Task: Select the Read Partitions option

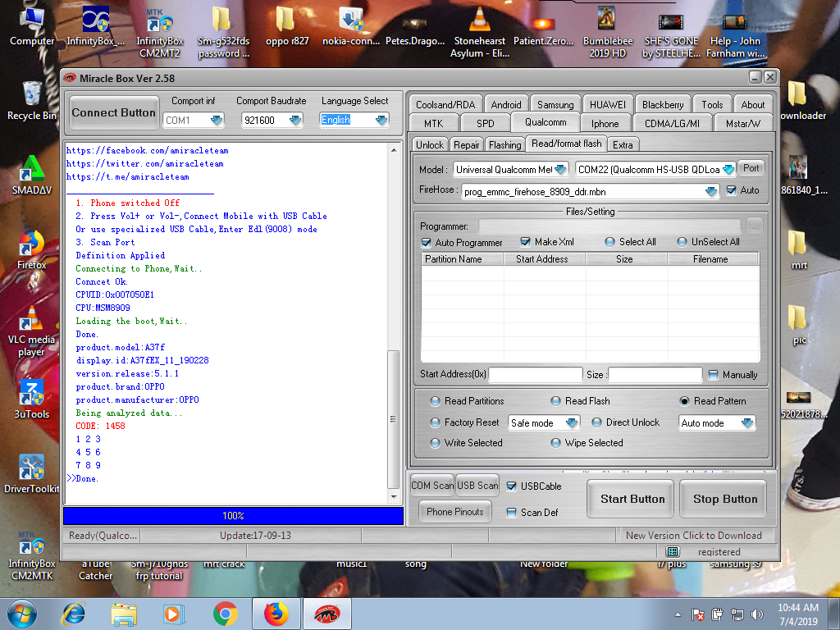Action: point(436,401)
